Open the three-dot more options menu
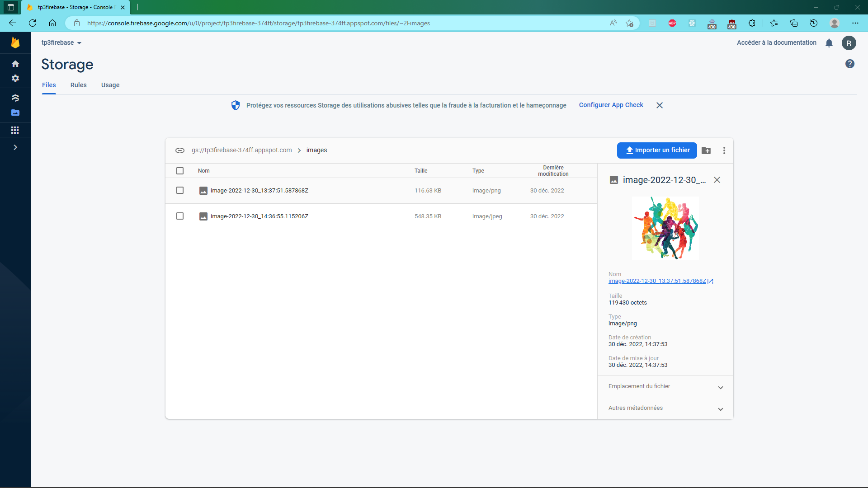The width and height of the screenshot is (868, 488). pos(724,150)
